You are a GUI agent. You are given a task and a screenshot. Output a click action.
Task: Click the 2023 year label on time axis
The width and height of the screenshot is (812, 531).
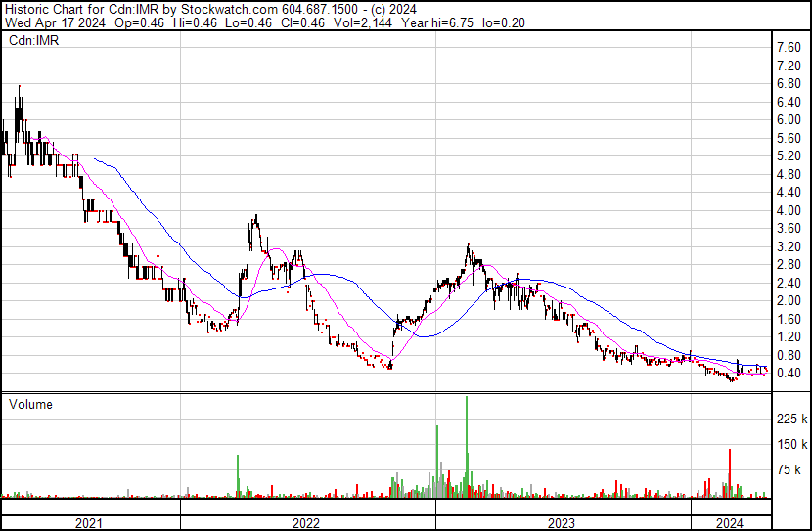(562, 523)
